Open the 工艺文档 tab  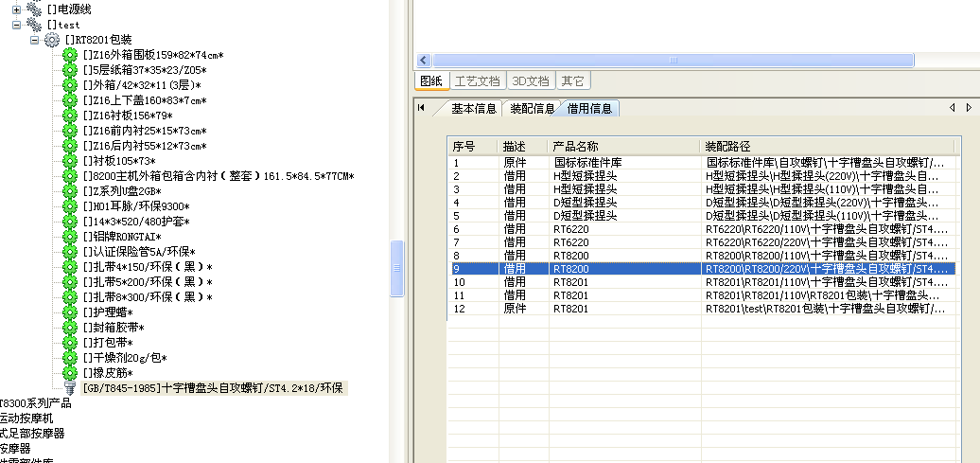pos(478,80)
